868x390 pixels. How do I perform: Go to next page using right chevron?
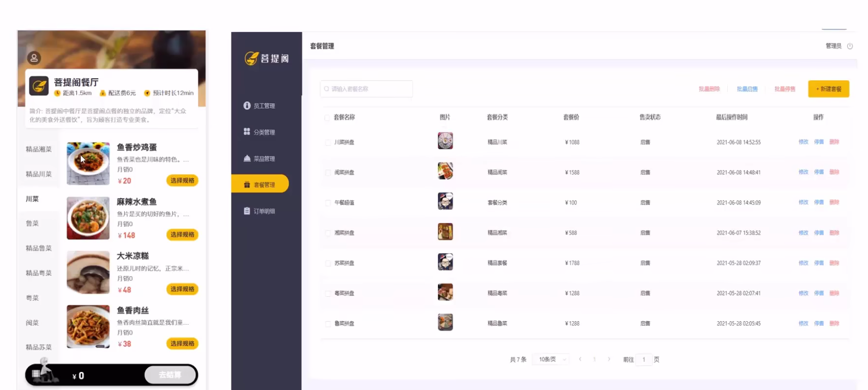(609, 359)
